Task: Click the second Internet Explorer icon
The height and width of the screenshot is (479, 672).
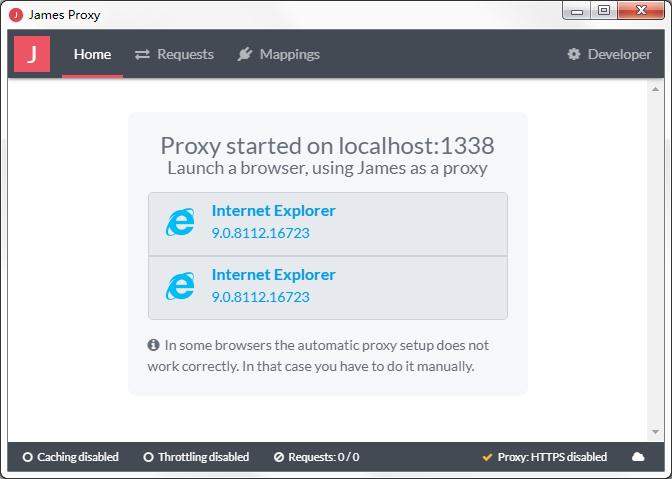Action: tap(181, 287)
